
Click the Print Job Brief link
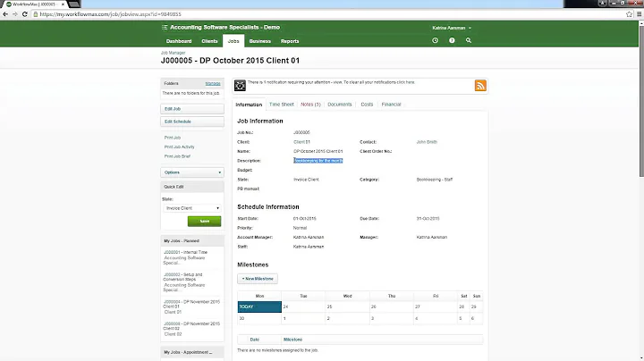[x=177, y=156]
